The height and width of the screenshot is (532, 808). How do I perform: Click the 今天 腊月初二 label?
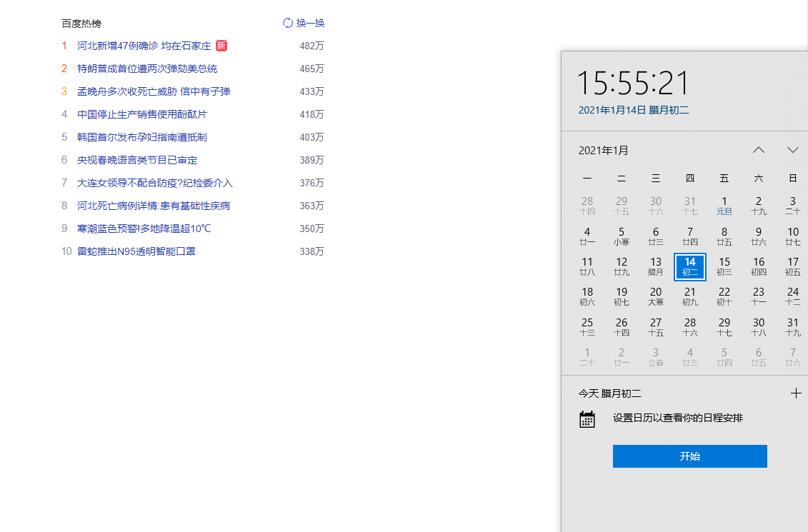[x=609, y=393]
